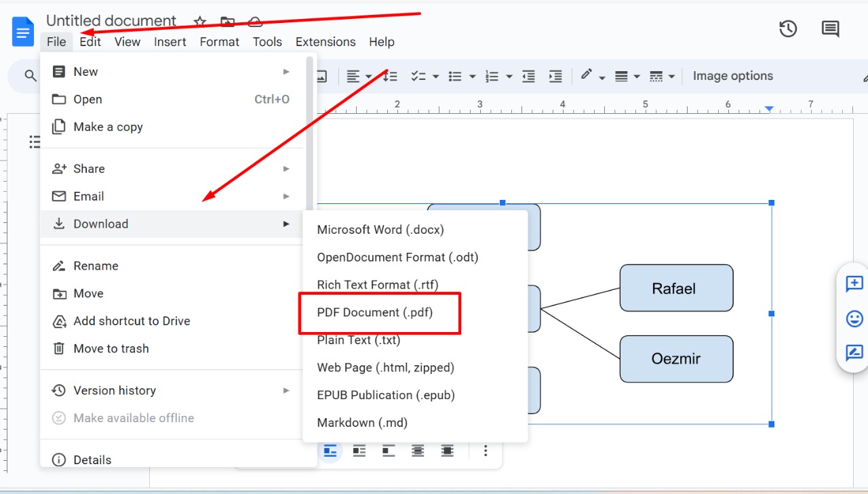Select Add shortcut to Drive
Image resolution: width=868 pixels, height=494 pixels.
(x=173, y=321)
